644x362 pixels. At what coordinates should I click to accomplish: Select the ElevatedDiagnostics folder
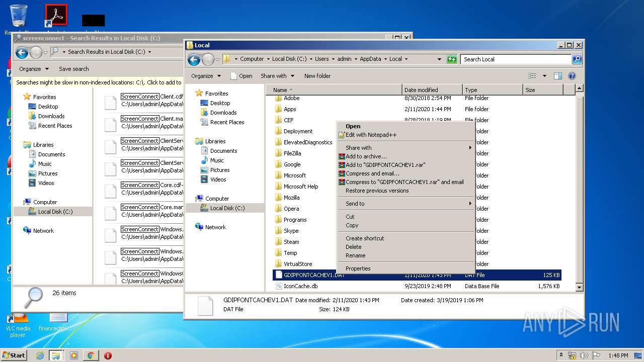[308, 142]
